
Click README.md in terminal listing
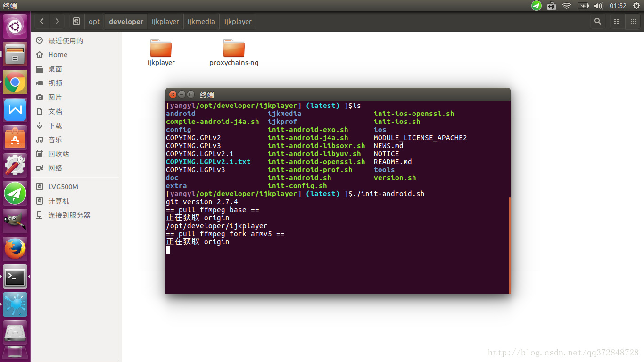[393, 162]
